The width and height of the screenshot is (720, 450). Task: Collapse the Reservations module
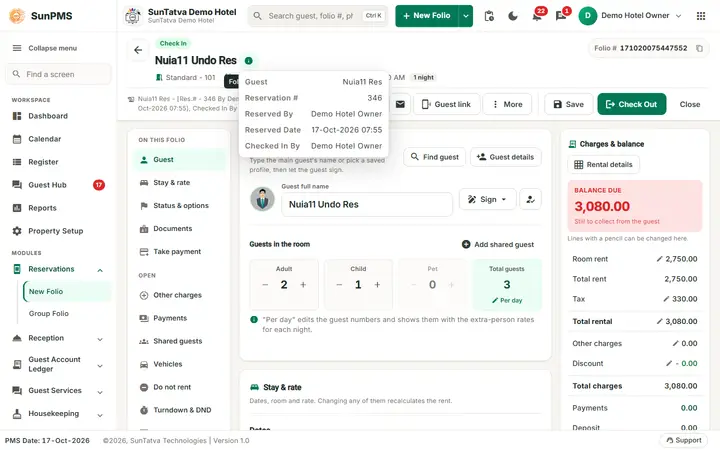pyautogui.click(x=100, y=270)
